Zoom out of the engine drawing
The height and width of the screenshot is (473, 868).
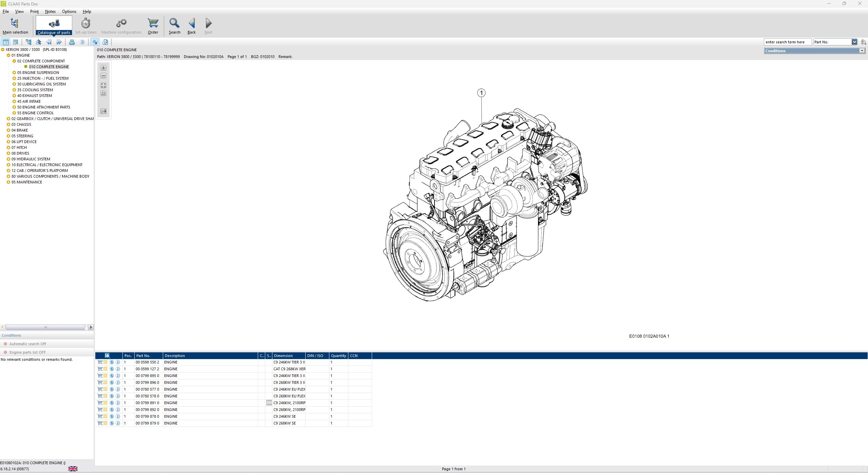pos(103,76)
